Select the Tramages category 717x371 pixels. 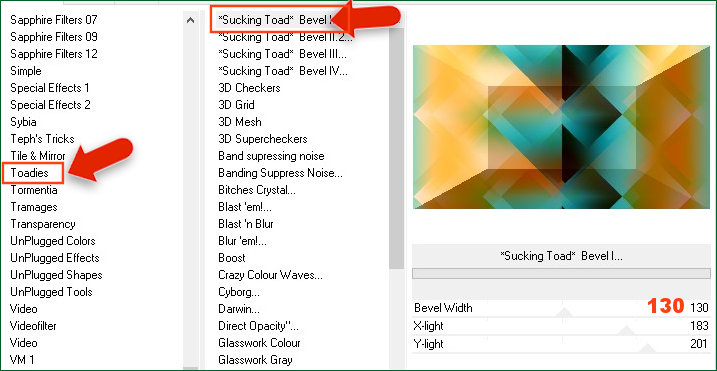[x=34, y=207]
